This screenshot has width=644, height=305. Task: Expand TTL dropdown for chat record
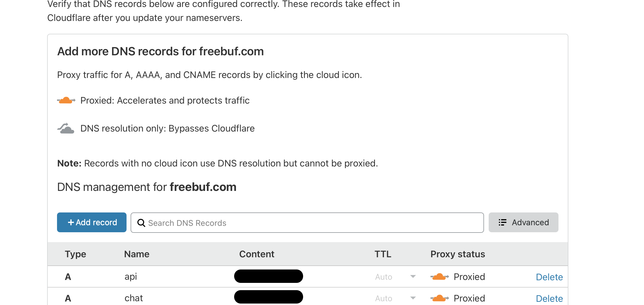413,298
